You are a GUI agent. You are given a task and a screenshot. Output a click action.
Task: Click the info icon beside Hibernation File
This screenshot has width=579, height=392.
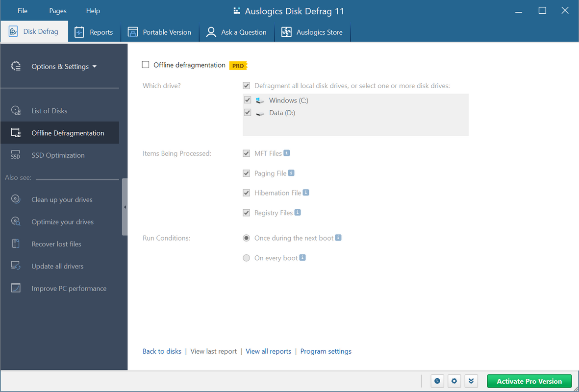(306, 192)
